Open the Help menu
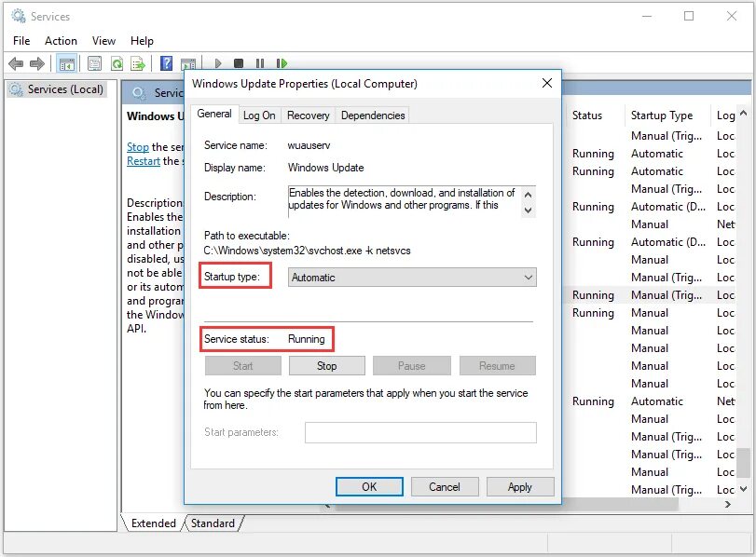 tap(142, 41)
